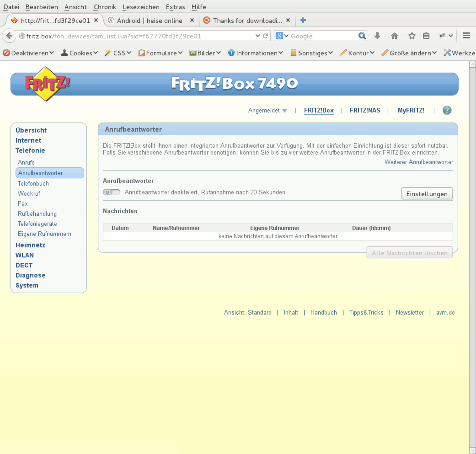Open URL history dropdown arrow
The image size is (476, 454).
(x=258, y=36)
